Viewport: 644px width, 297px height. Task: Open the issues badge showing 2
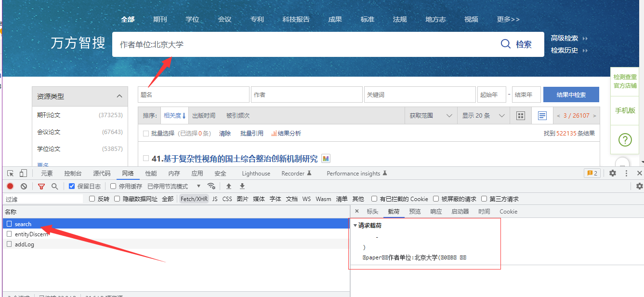[x=591, y=173]
